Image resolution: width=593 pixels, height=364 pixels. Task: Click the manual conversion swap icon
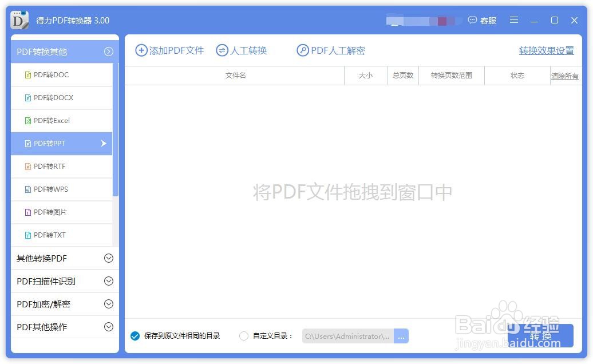click(x=222, y=50)
